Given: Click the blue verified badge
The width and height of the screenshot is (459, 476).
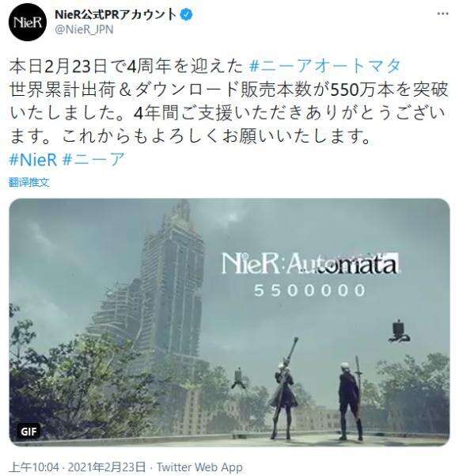Looking at the screenshot, I should click(187, 14).
